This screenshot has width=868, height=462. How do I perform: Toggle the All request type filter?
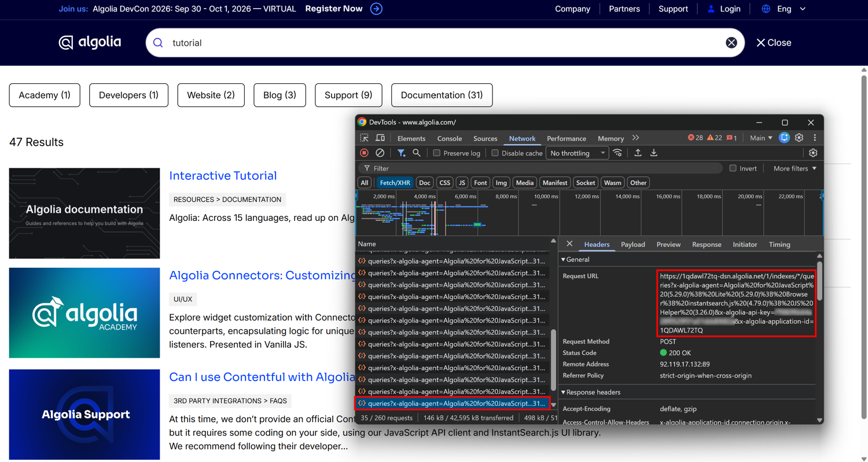[365, 183]
